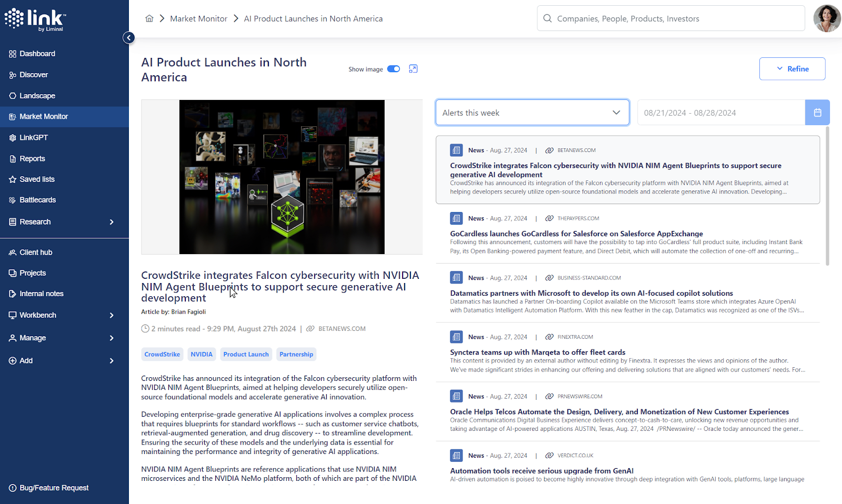Open the CrowdStrike Falcon NVIDIA NIM news item
This screenshot has width=842, height=504.
pyautogui.click(x=628, y=170)
